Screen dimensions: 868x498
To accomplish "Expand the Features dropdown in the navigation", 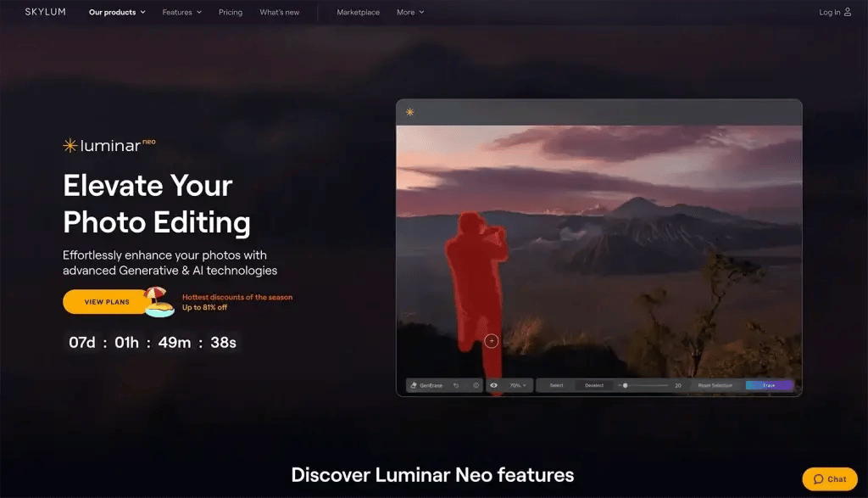I will [x=181, y=12].
